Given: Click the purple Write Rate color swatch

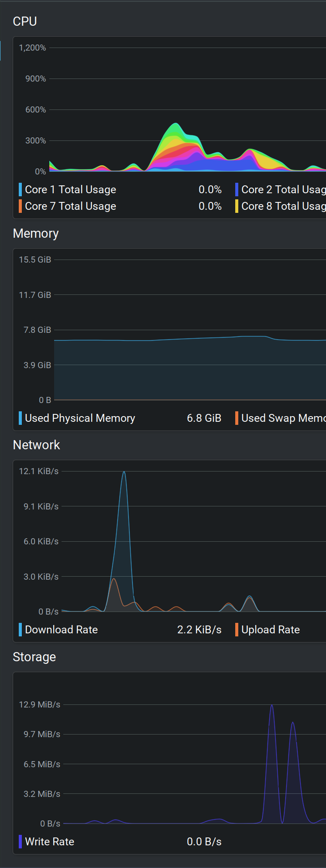Looking at the screenshot, I should [21, 842].
